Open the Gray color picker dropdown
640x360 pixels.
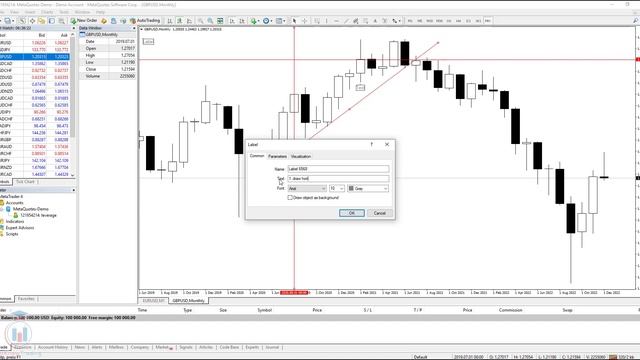pyautogui.click(x=368, y=189)
